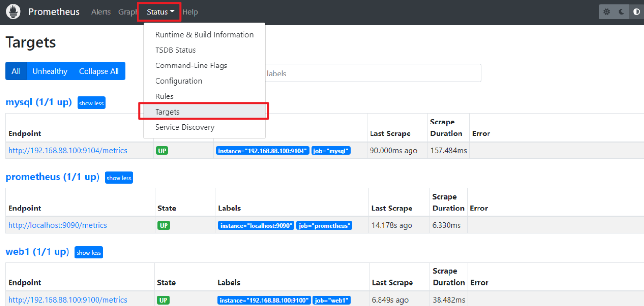Open Configuration from Status menu
The height and width of the screenshot is (306, 644).
204,81
